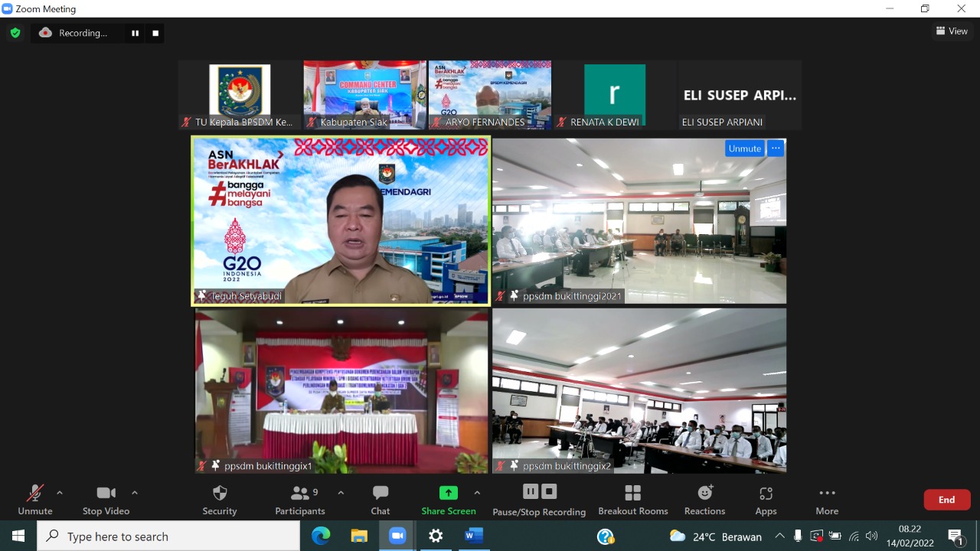
Task: Open the Security shield icon
Action: point(220,494)
